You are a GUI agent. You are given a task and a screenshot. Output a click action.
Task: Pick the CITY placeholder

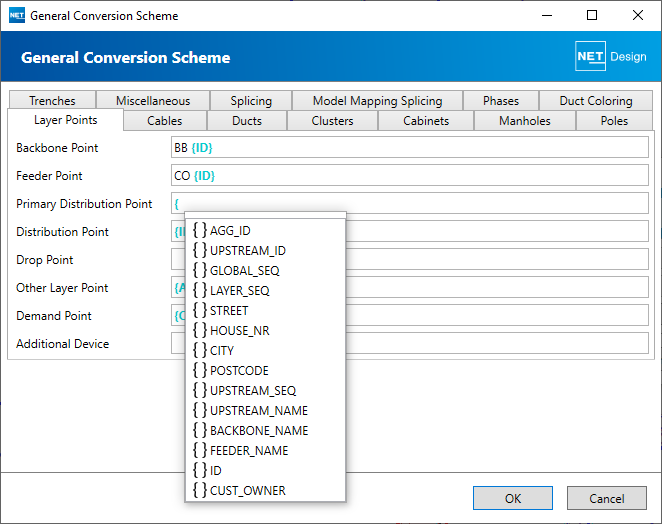pos(265,350)
